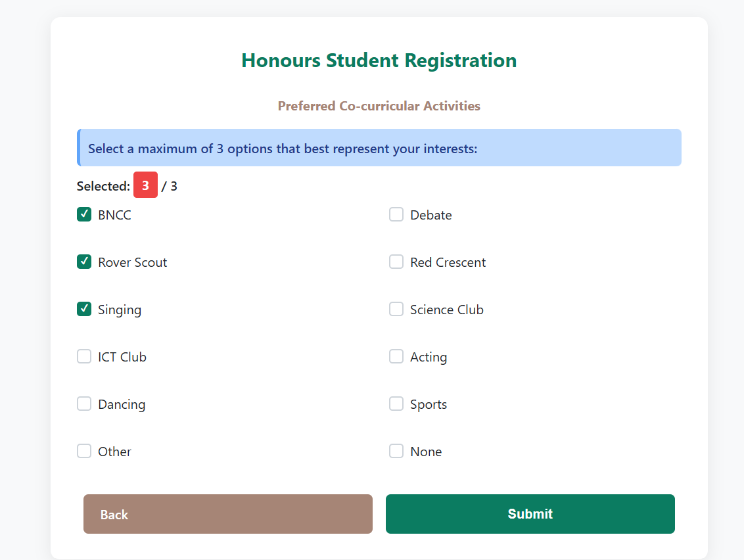Screen dimensions: 744x560
Task: Click the blue maximum-options instruction banner
Action: click(379, 148)
